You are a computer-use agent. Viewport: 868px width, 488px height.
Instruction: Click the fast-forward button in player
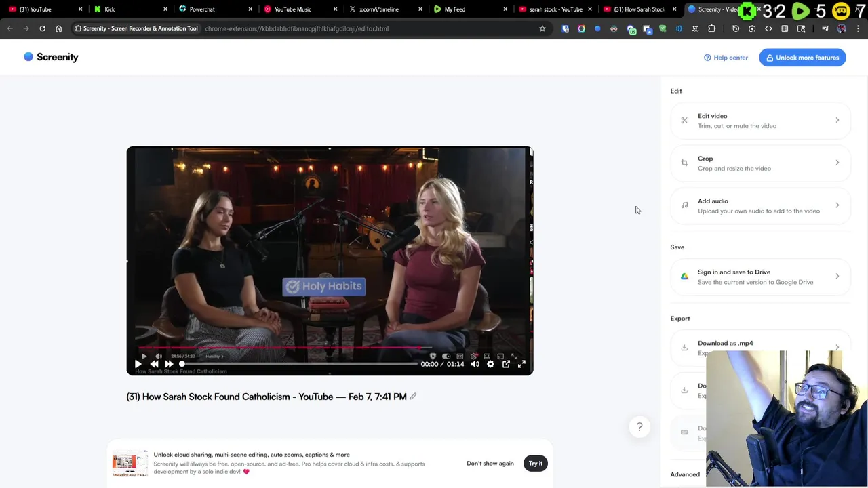click(x=169, y=364)
